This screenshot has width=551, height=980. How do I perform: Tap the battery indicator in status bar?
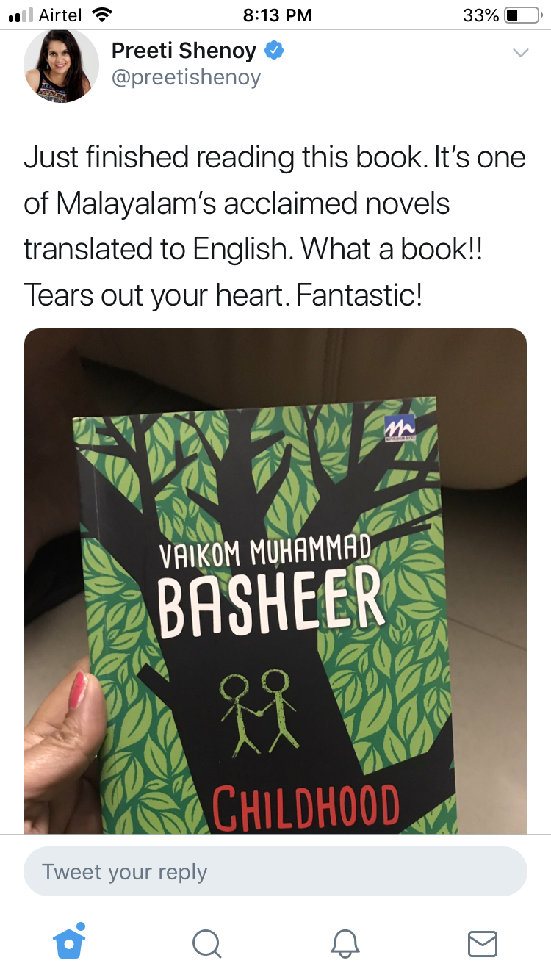pos(522,15)
